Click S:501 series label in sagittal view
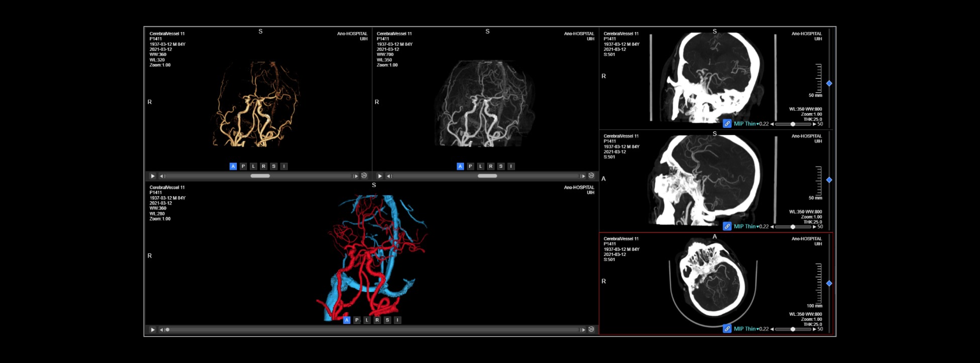 [609, 157]
